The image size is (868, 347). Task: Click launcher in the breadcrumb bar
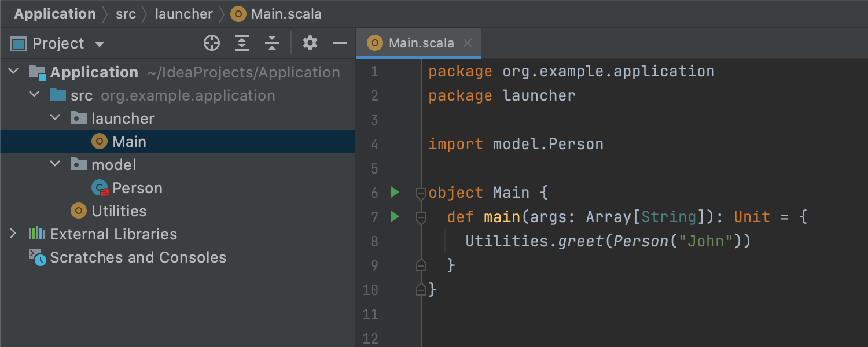click(x=184, y=14)
